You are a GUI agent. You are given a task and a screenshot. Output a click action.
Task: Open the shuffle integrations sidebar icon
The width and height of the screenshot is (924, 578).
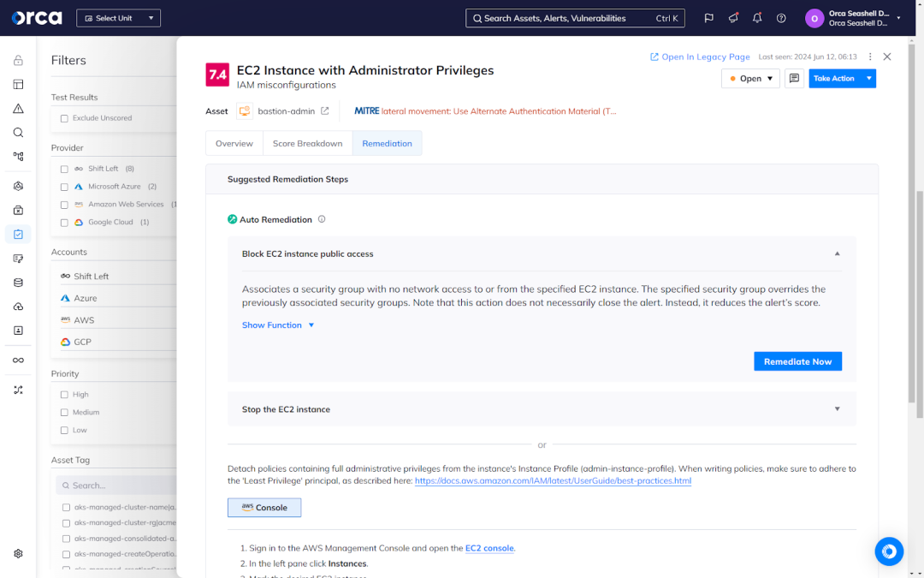pos(18,390)
